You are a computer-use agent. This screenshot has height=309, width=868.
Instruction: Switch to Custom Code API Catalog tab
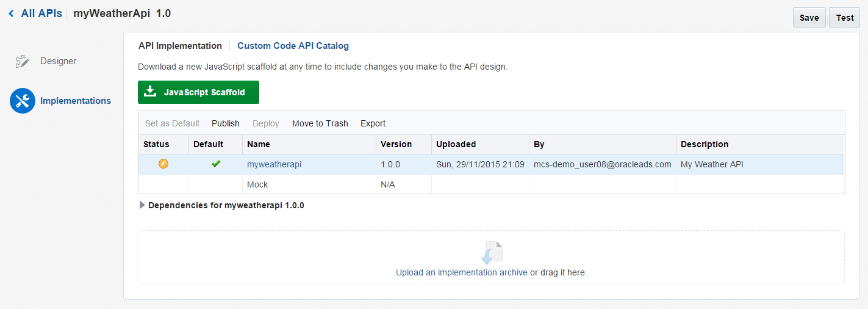tap(293, 46)
